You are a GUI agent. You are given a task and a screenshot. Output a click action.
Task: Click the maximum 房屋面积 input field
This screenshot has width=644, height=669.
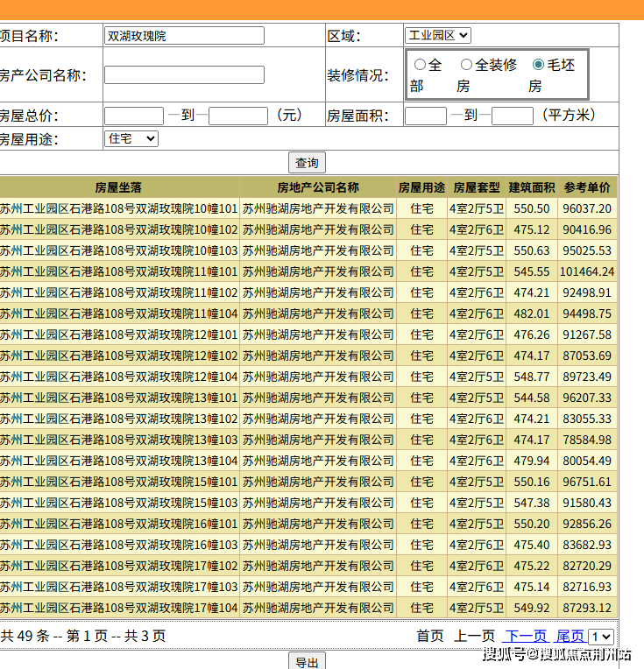pos(513,116)
